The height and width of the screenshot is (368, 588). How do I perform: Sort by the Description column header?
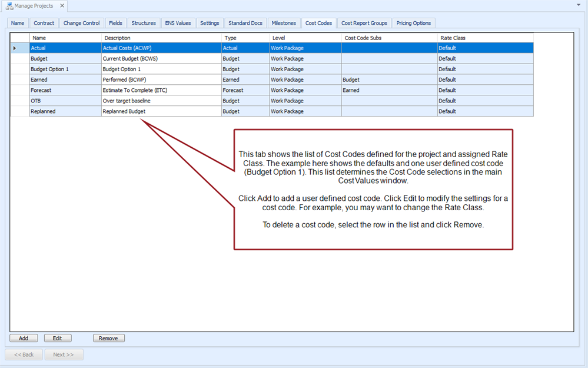[161, 38]
